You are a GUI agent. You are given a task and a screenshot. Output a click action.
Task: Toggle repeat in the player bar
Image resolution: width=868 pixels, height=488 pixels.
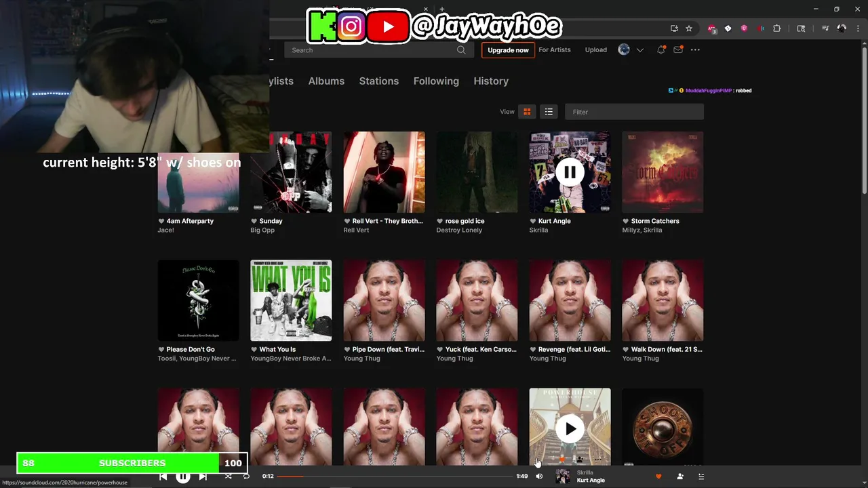point(246,476)
